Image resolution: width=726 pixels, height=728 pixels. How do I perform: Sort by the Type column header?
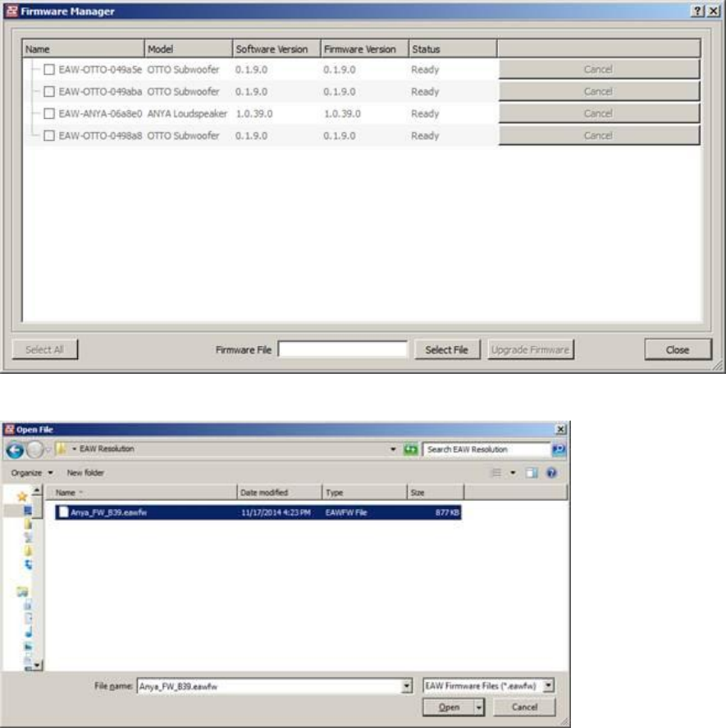(364, 493)
